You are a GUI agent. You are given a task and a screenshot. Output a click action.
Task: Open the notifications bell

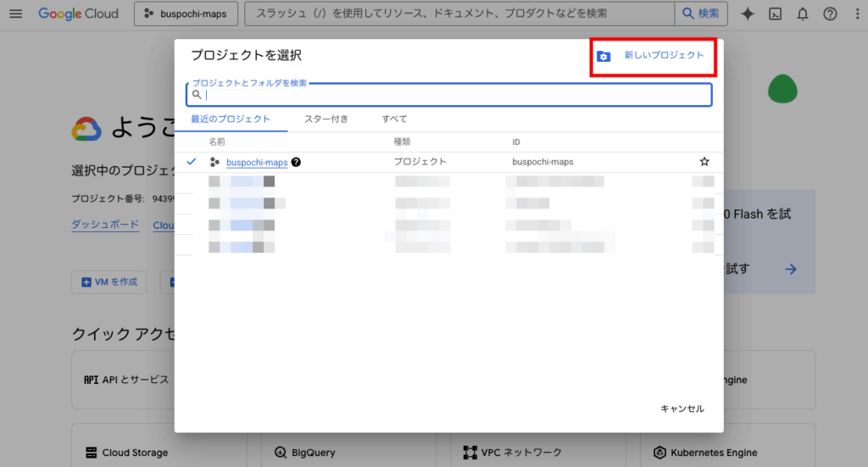click(x=802, y=14)
